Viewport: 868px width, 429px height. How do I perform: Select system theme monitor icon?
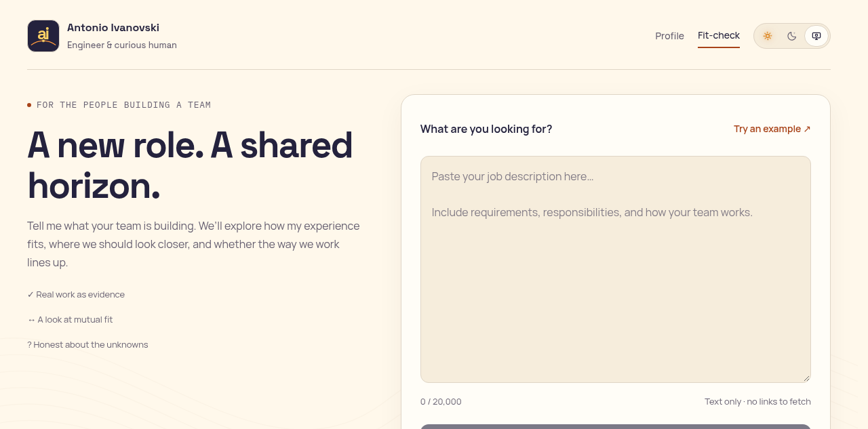click(x=816, y=36)
